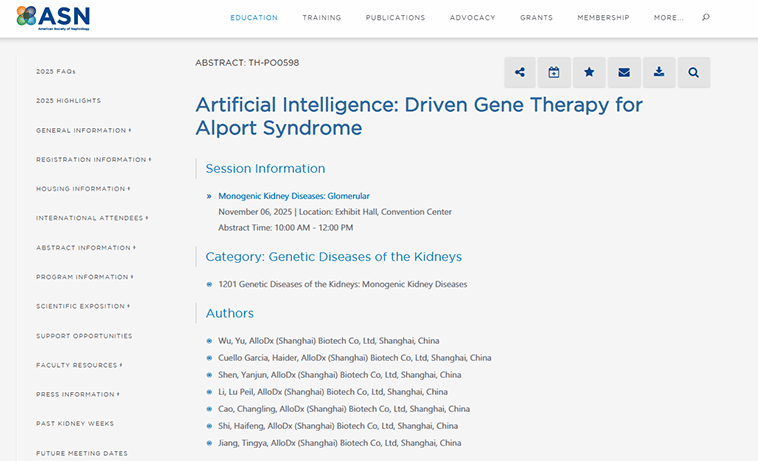Viewport: 758px width, 461px height.
Task: Expand General Information sidebar section
Action: 83,131
